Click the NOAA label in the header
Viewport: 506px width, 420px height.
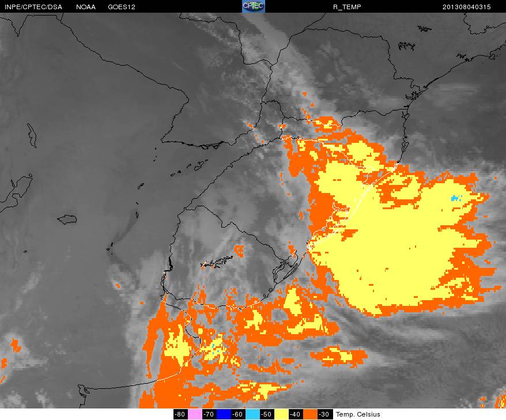click(x=86, y=7)
